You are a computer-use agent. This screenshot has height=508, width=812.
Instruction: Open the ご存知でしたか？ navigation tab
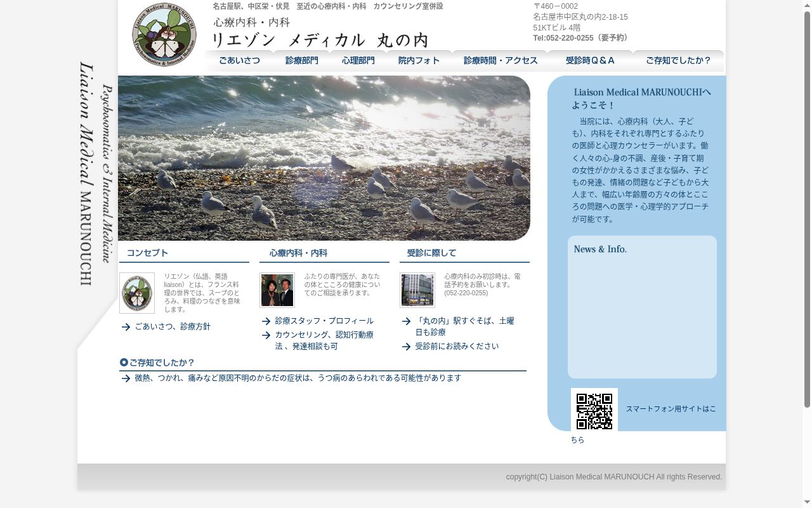coord(678,61)
